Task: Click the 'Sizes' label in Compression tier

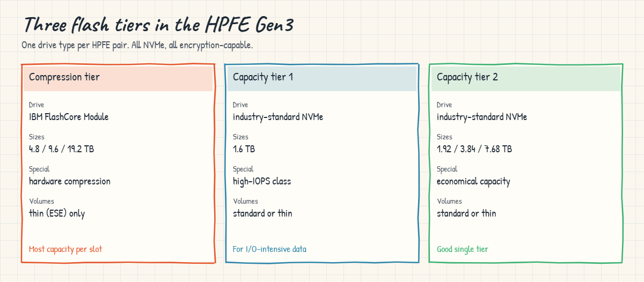Action: pyautogui.click(x=36, y=137)
